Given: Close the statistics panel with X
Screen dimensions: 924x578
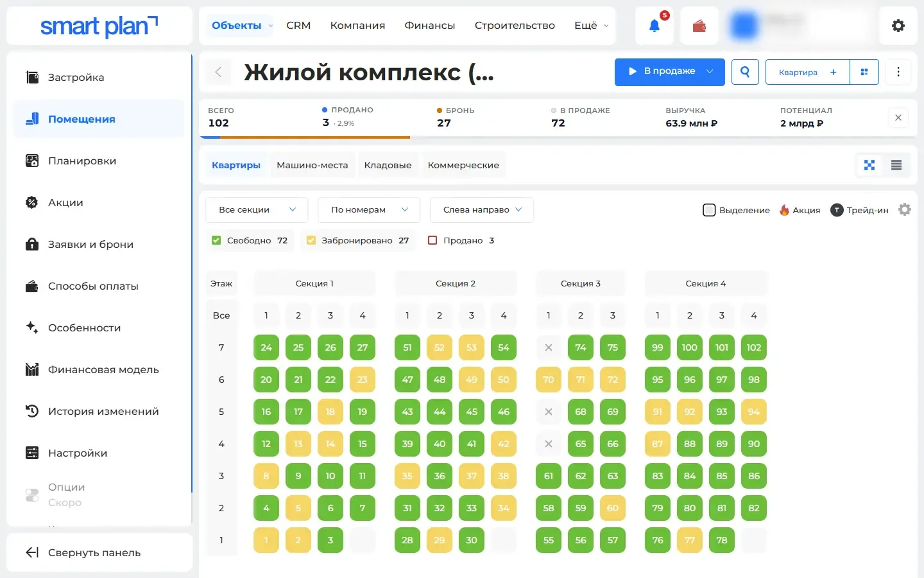Looking at the screenshot, I should click(898, 118).
